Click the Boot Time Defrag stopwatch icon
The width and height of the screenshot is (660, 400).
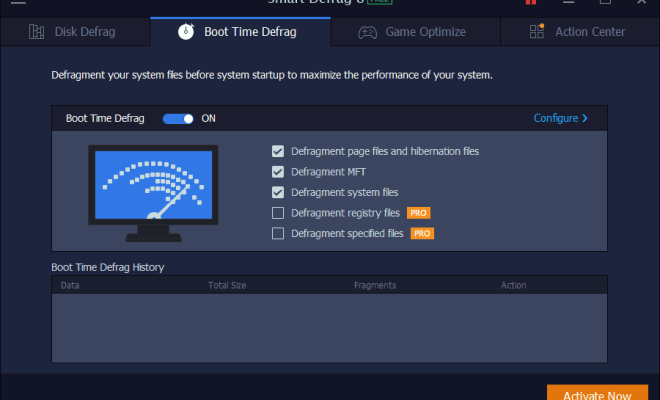186,32
